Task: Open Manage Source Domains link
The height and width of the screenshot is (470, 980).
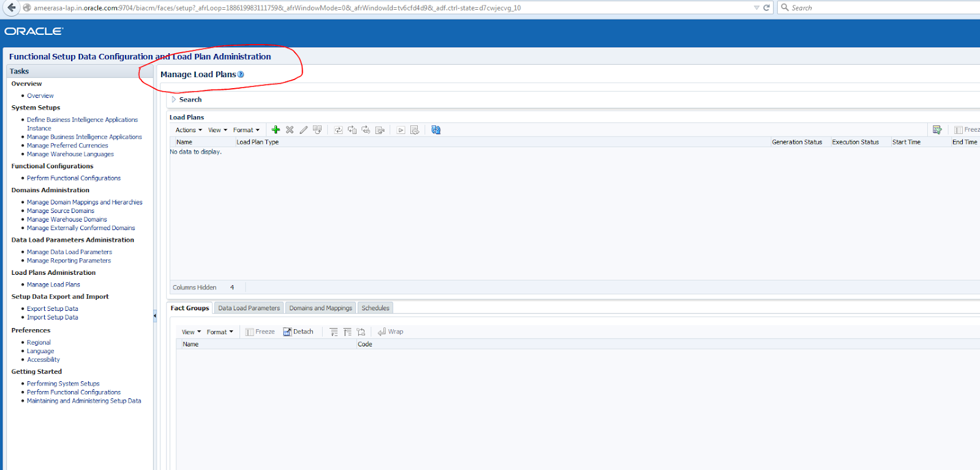Action: coord(61,211)
